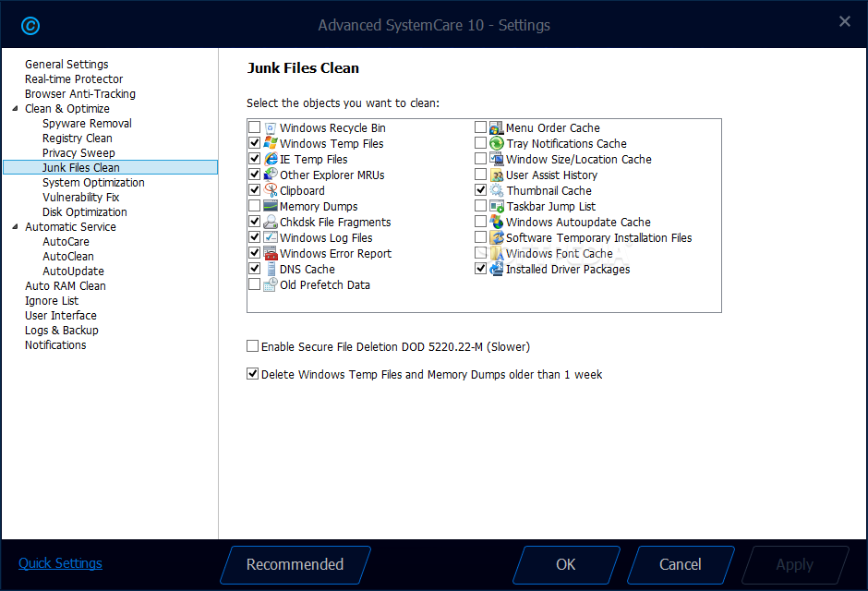Click the Other Explorer MRUs icon
The image size is (868, 591).
tap(271, 175)
